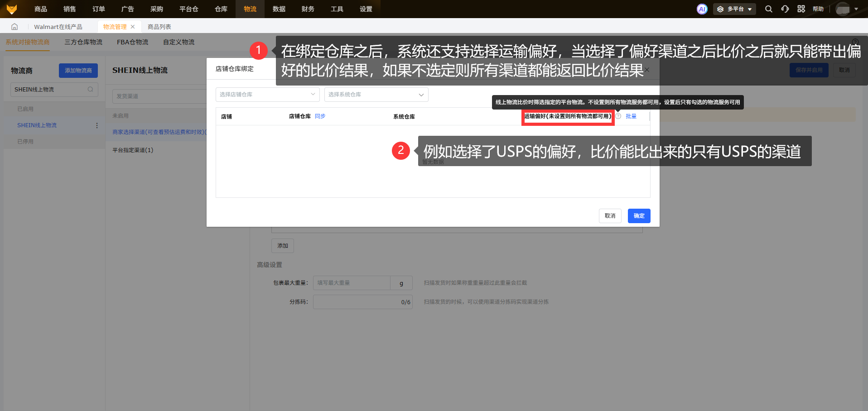Expand the 选择系统仓库 dropdown
The width and height of the screenshot is (868, 411).
coord(376,95)
